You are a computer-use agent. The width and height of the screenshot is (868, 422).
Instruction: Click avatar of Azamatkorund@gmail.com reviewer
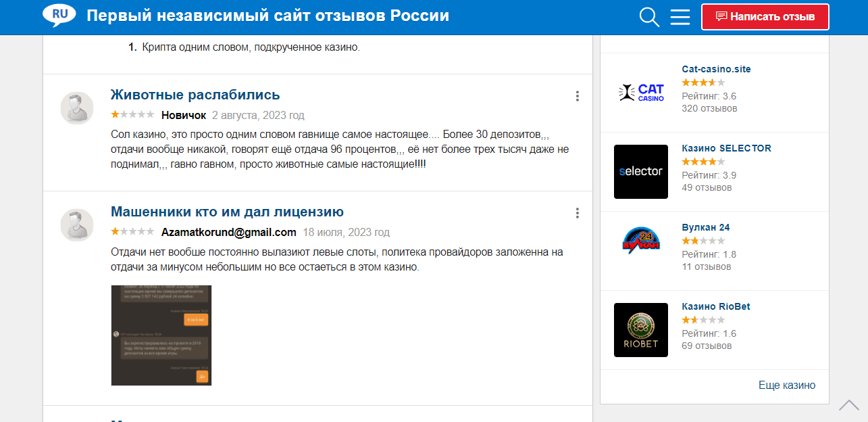(x=77, y=225)
